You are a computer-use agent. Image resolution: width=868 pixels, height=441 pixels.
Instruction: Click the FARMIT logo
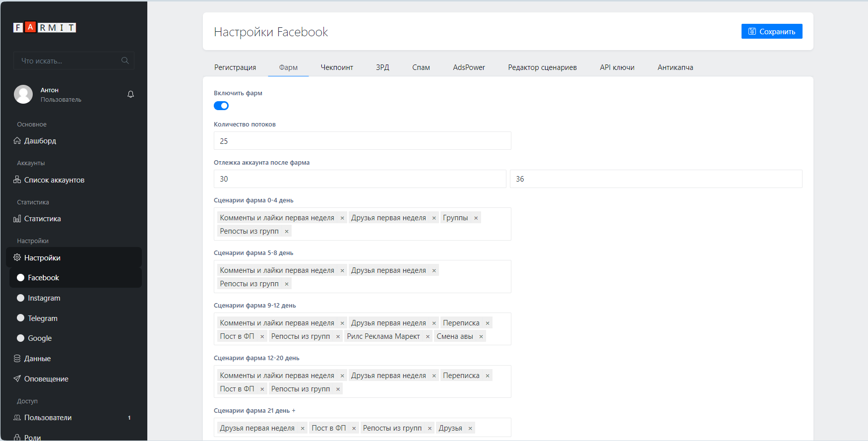click(45, 27)
